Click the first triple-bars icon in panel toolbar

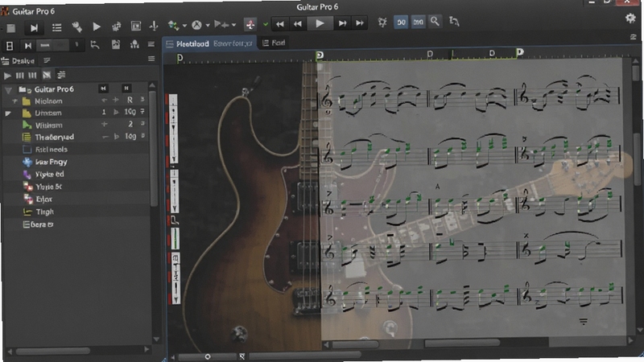19,76
